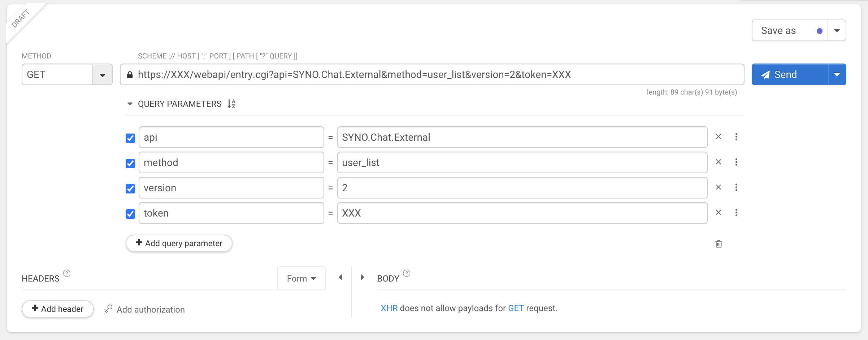Collapse the QUERY PARAMETERS section
This screenshot has width=868, height=340.
pyautogui.click(x=130, y=104)
